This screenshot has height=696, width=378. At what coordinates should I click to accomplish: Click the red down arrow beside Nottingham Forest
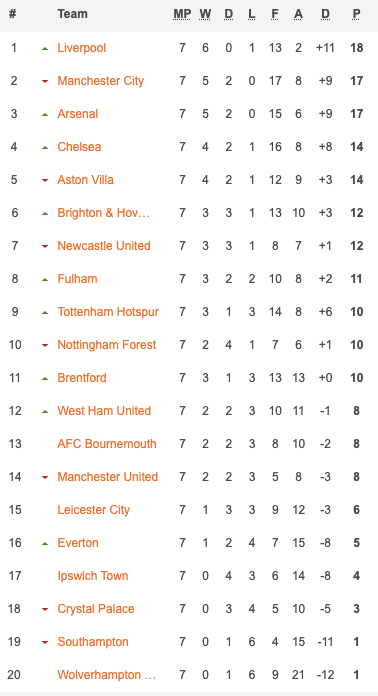pos(45,346)
